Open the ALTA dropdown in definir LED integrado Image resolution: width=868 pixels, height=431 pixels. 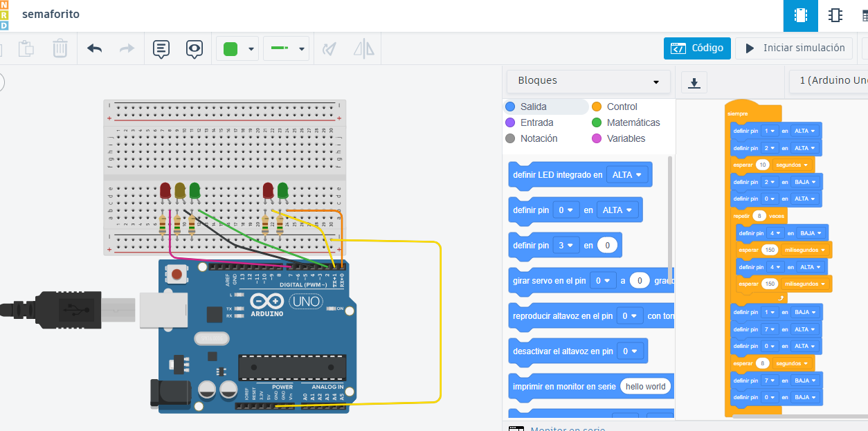coord(629,175)
